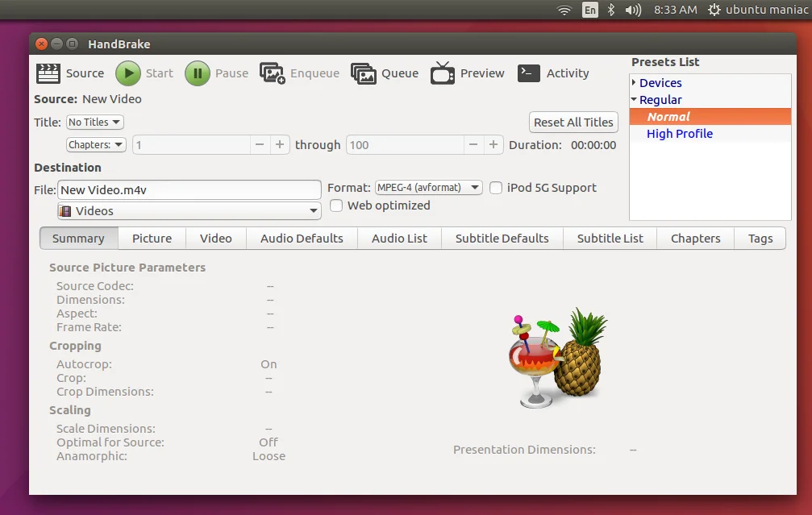Switch to the Tags tab

(760, 239)
